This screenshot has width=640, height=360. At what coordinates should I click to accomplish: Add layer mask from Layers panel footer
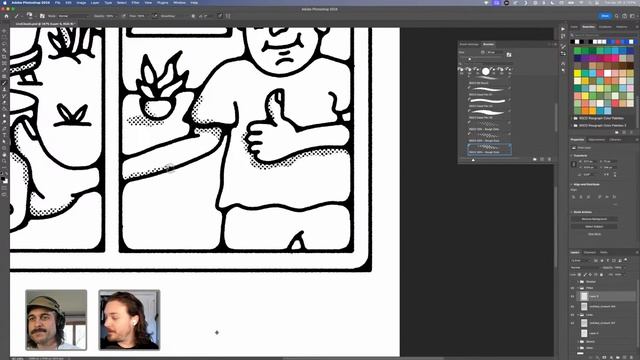coord(604,358)
